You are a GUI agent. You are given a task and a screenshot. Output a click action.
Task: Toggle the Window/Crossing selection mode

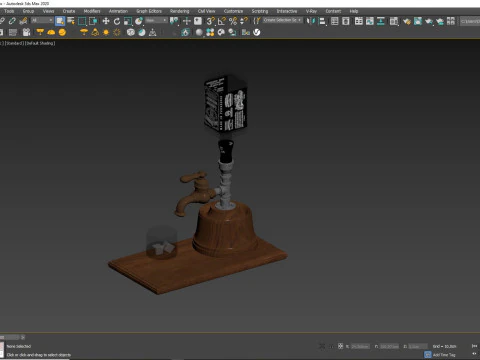click(93, 21)
